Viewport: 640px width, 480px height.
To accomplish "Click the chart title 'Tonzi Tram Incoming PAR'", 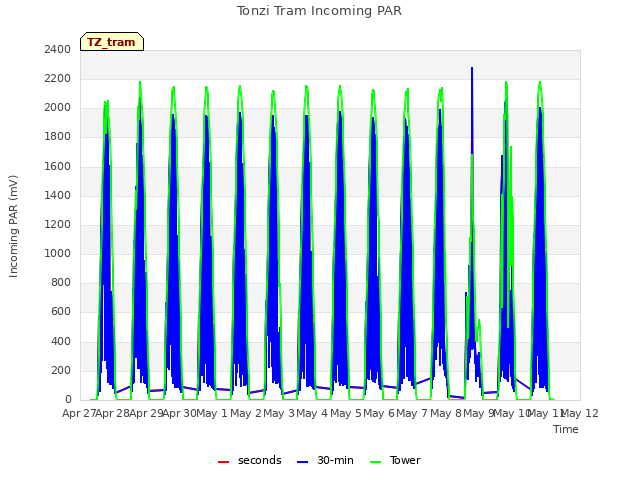I will tap(319, 11).
